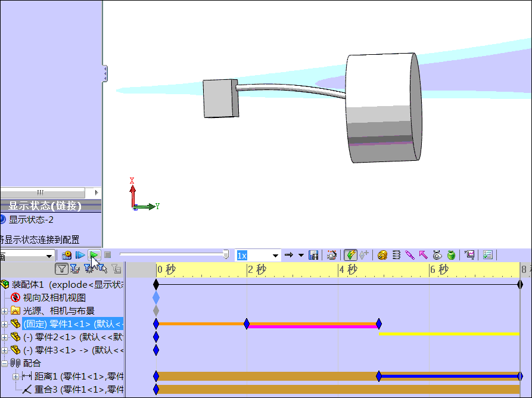
Task: Add Gravity to the motion study
Action: point(450,255)
